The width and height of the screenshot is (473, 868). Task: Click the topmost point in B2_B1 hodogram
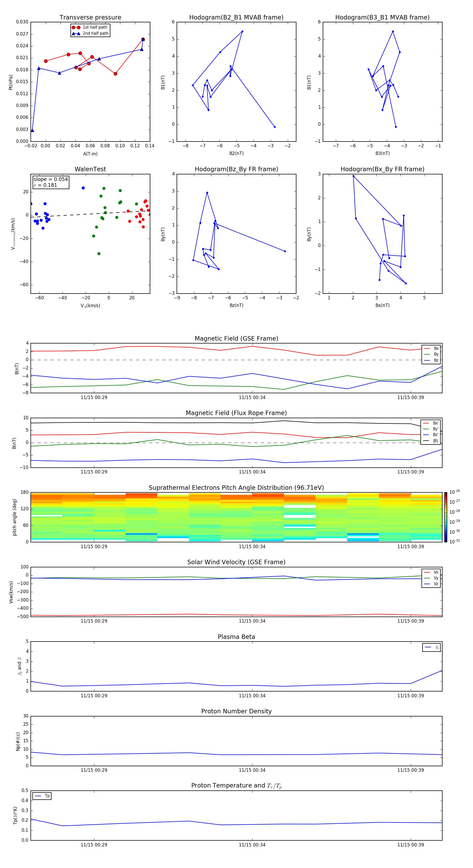click(x=242, y=31)
